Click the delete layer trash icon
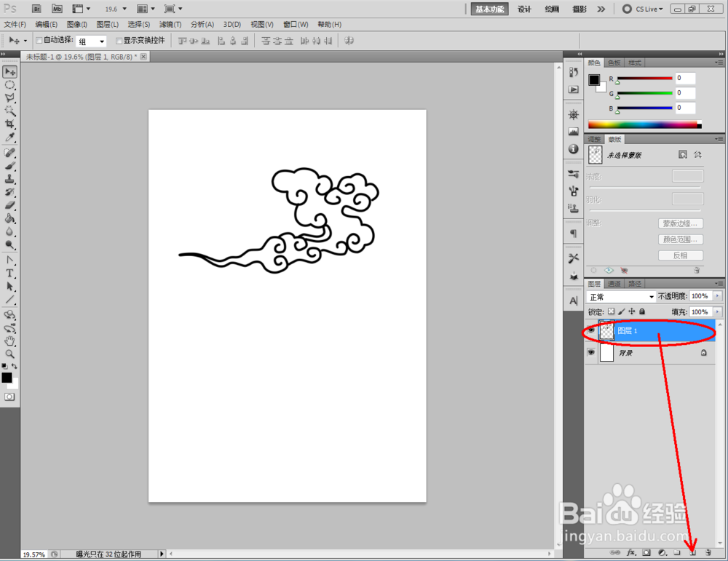Viewport: 728px width, 561px height. pyautogui.click(x=708, y=553)
